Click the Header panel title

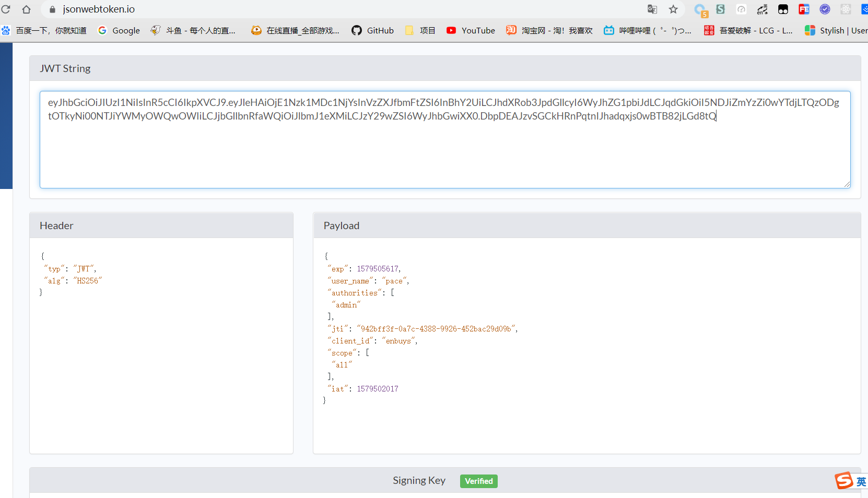(x=56, y=226)
